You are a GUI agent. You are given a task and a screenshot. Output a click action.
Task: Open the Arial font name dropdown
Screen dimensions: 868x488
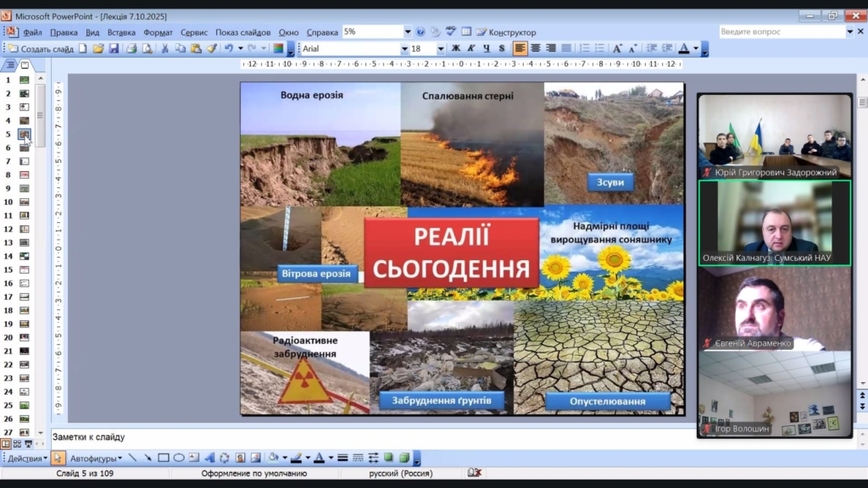point(404,48)
